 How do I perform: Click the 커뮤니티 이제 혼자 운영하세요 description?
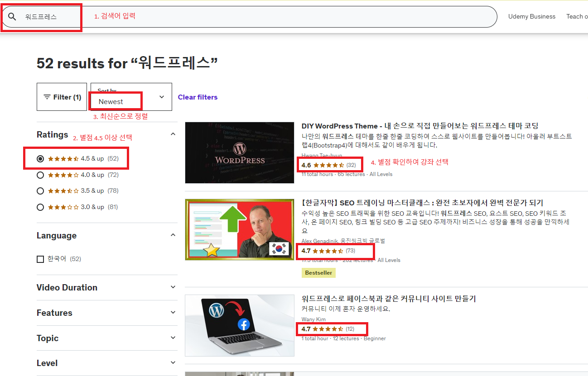(x=346, y=309)
